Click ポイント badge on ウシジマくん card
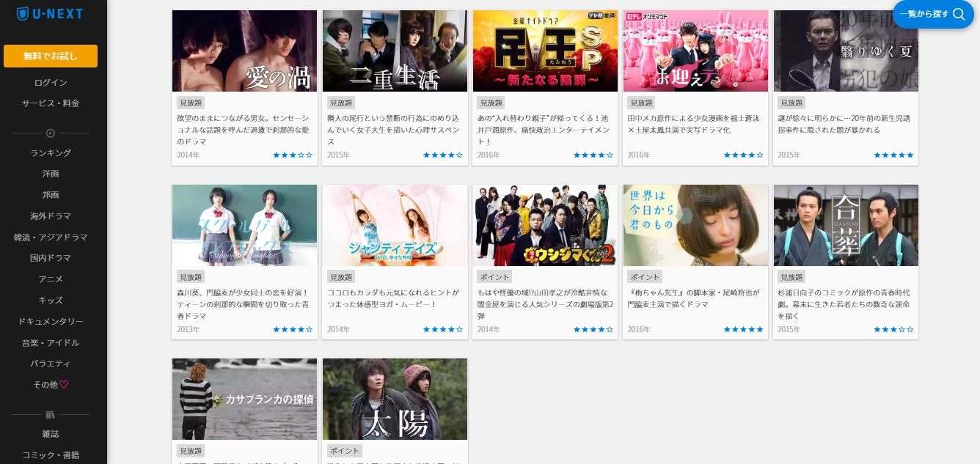The width and height of the screenshot is (980, 464). (x=494, y=277)
